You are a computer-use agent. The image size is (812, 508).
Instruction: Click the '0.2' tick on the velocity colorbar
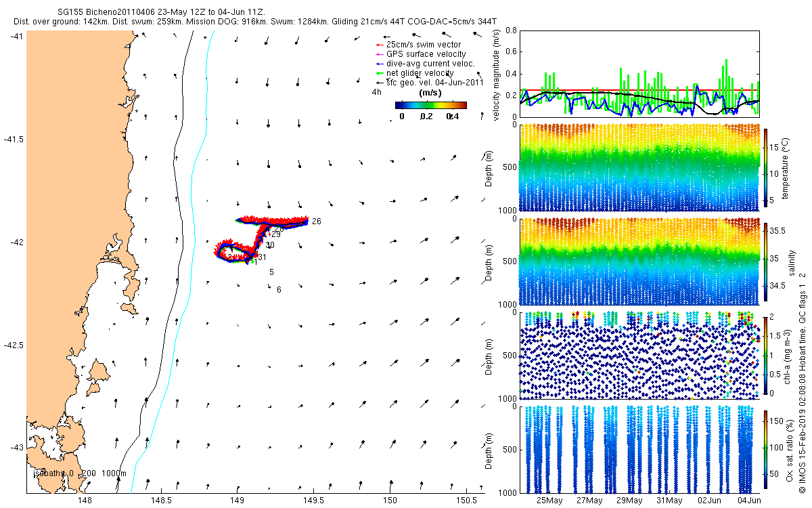426,117
